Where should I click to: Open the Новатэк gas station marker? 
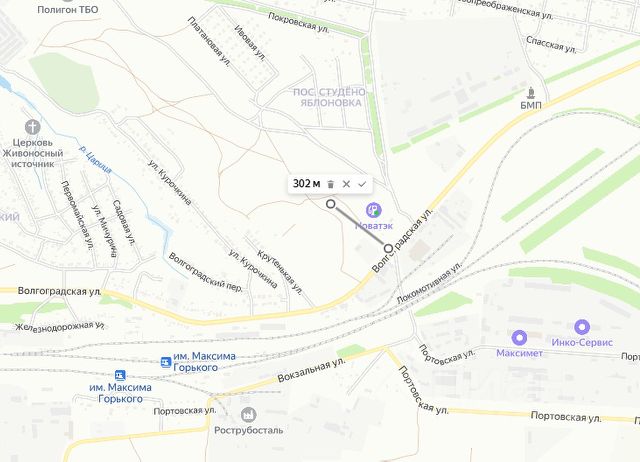tap(373, 210)
